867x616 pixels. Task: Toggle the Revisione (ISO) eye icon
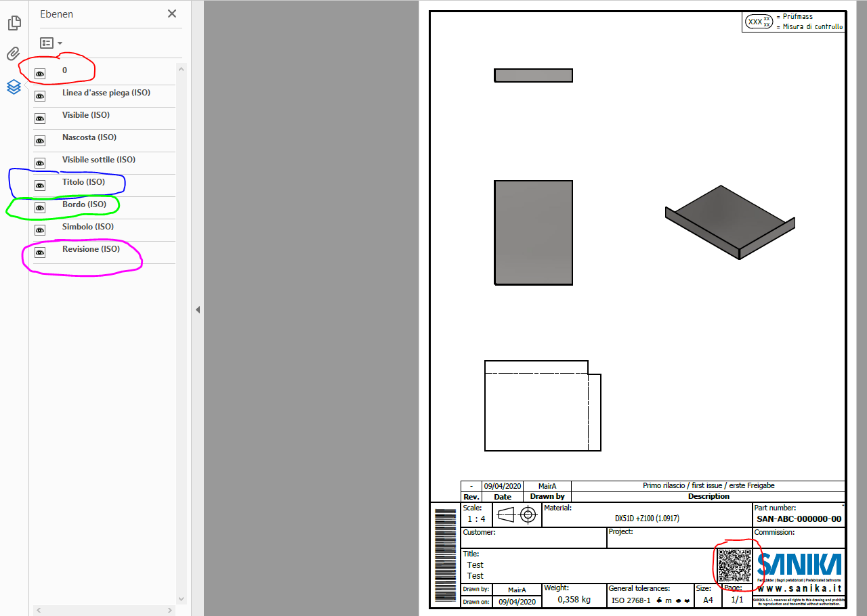41,252
